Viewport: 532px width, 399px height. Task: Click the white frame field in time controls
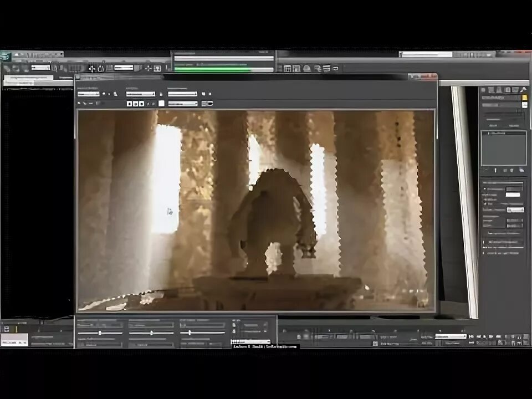451,336
